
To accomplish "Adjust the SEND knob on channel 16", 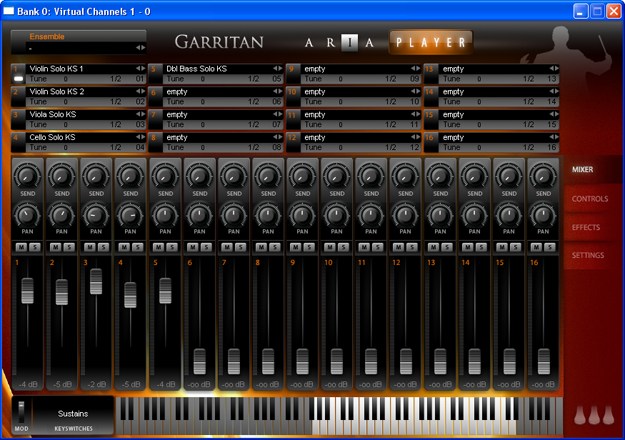I will (x=543, y=176).
